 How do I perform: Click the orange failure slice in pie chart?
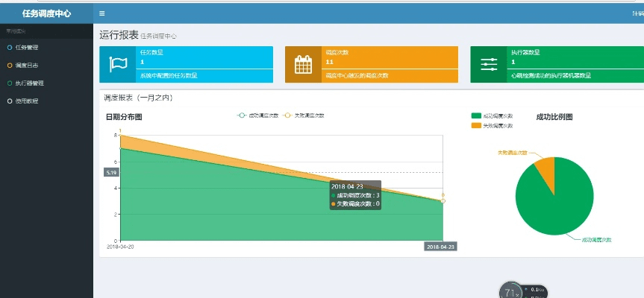[545, 169]
